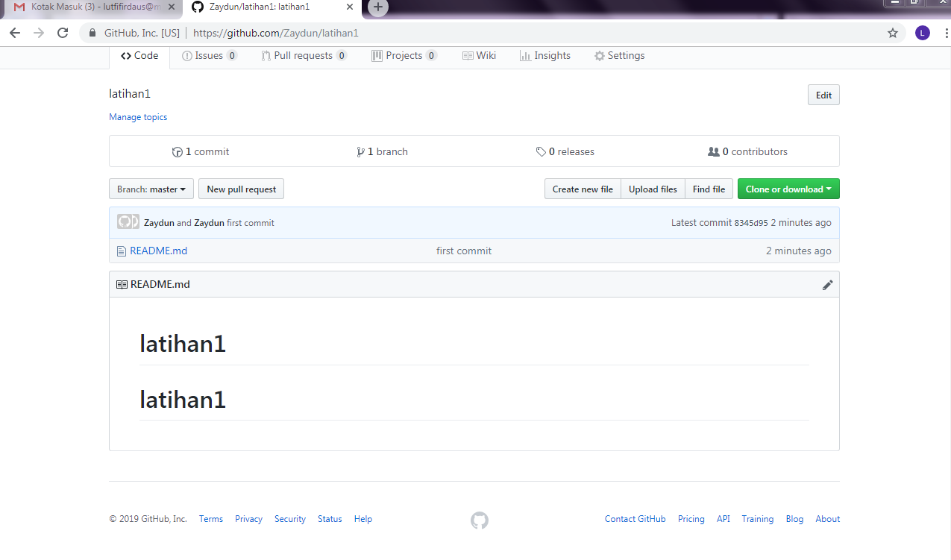Screen dimensions: 951x560
Task: View the 1 branch link
Action: [383, 151]
